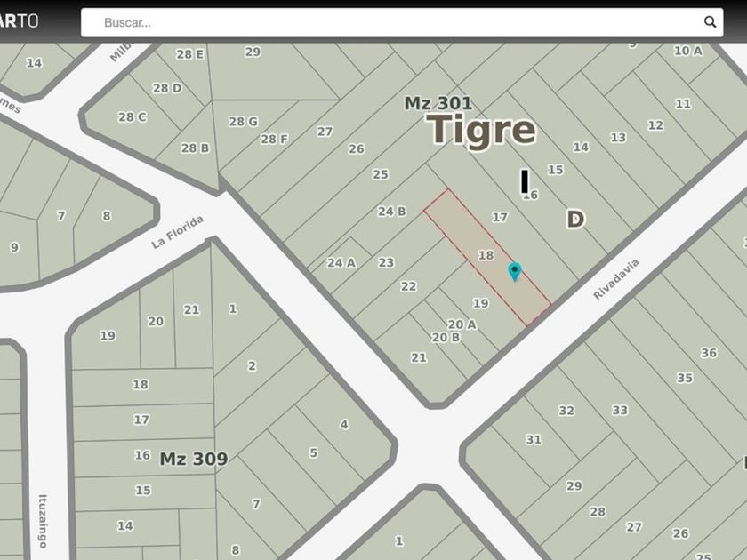Select parcel 5 in Mz 309

[x=313, y=452]
